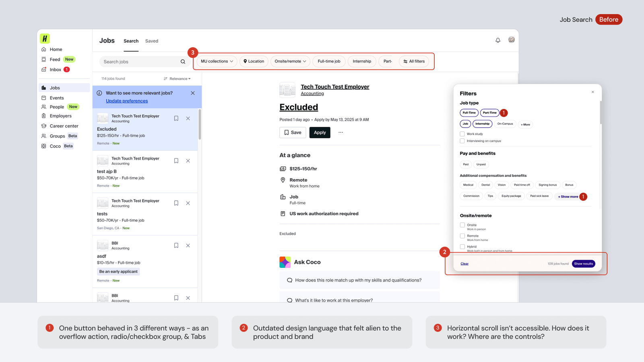Screen dimensions: 644x362
Task: Click the Ask Coco colorful icon
Action: 285,262
